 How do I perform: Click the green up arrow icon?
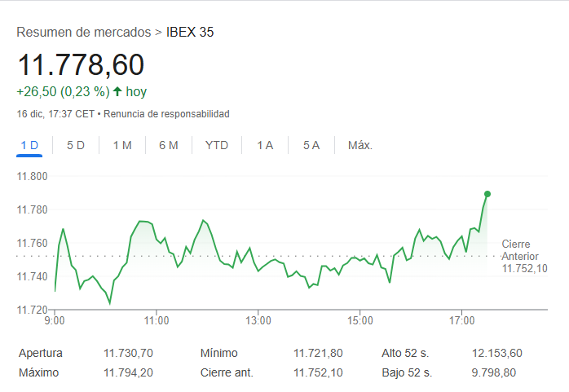click(117, 92)
